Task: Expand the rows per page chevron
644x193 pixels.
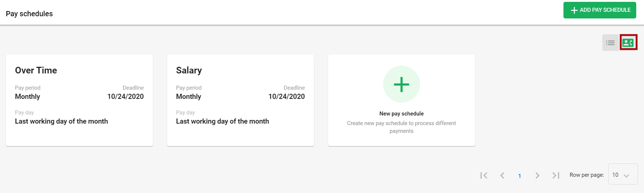Action: click(626, 176)
